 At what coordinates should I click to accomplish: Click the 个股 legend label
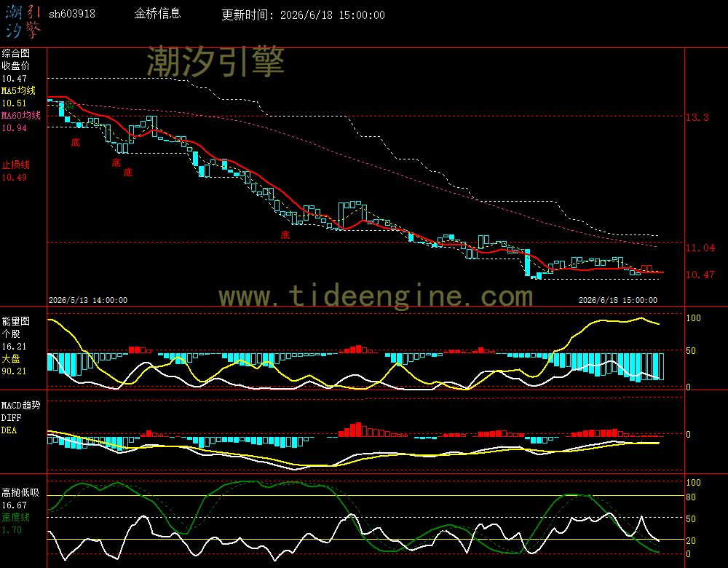click(11, 334)
